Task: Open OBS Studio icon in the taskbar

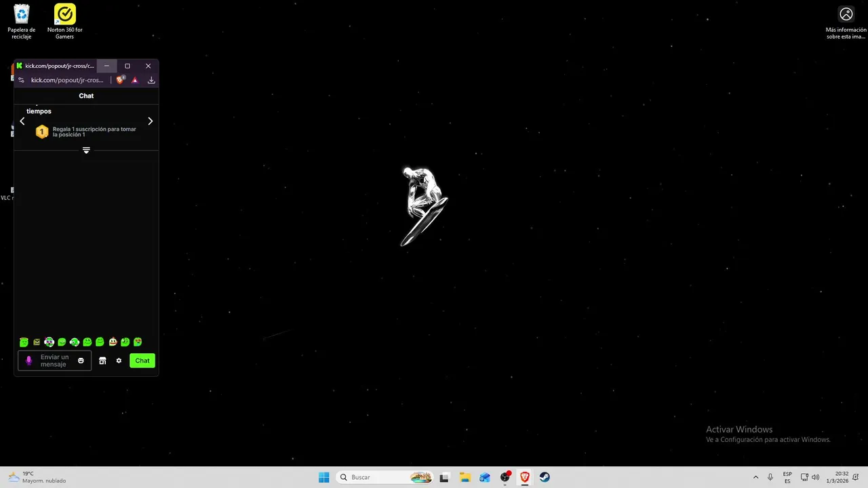Action: coord(505,477)
